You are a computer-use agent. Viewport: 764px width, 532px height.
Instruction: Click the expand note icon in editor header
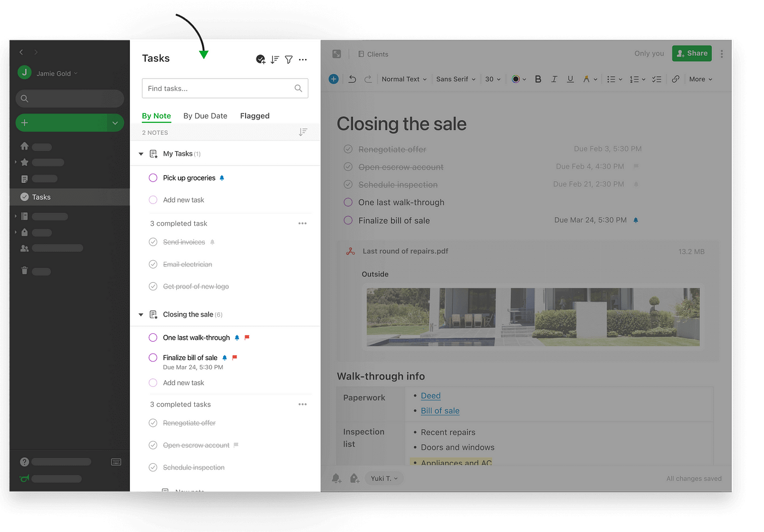[337, 54]
